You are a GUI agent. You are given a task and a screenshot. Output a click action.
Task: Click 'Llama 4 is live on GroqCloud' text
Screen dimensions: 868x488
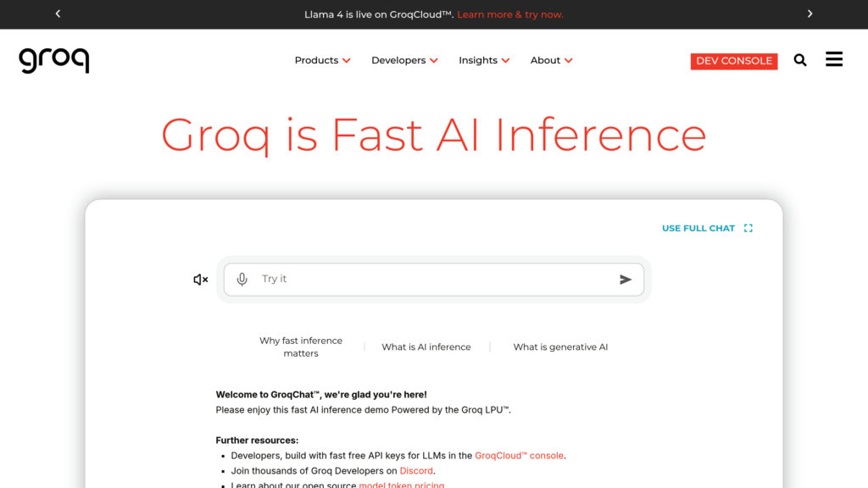pyautogui.click(x=379, y=14)
